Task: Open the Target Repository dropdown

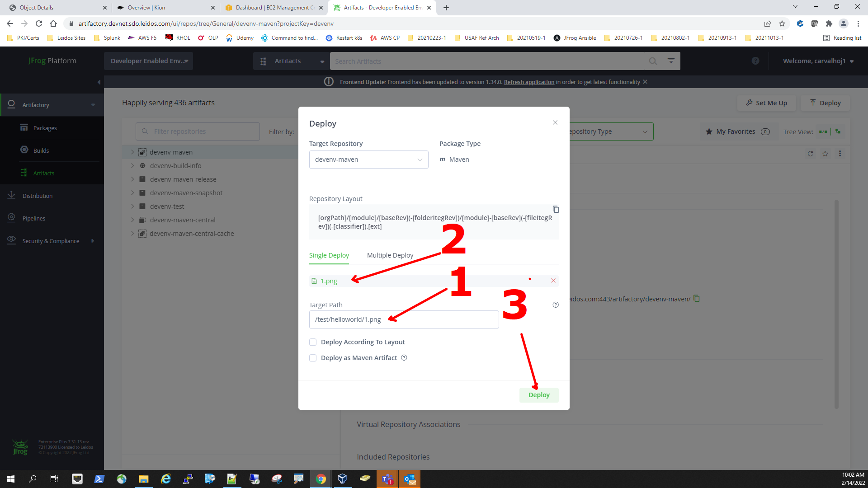Action: tap(369, 160)
